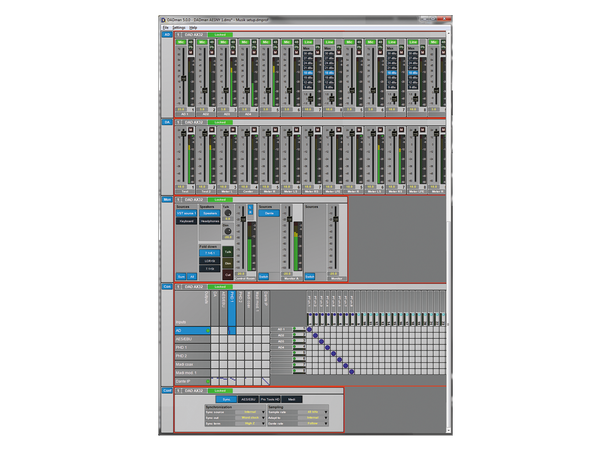Click the Talk level knob
Screen dimensions: 610x450
point(228,213)
